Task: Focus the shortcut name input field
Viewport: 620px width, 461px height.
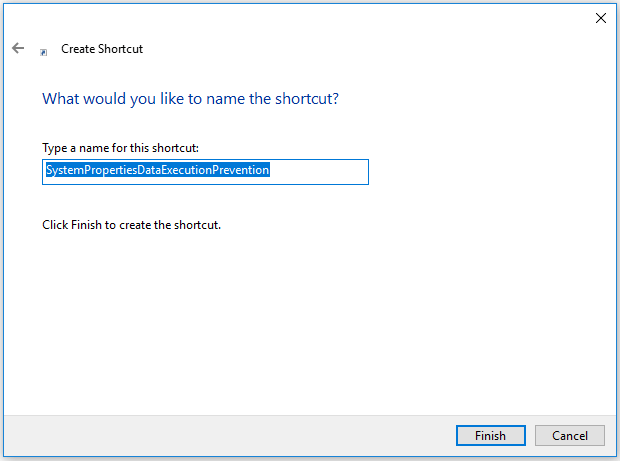Action: coord(205,172)
